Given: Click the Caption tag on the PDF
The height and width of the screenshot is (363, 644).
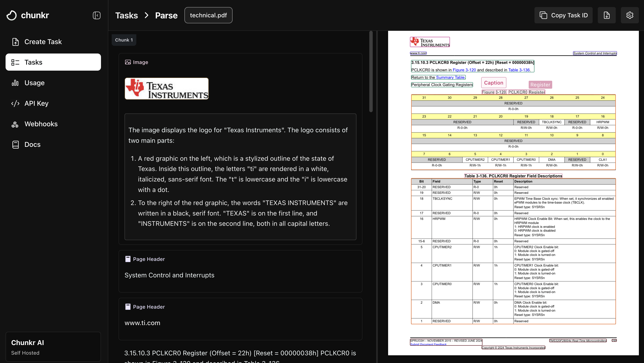Looking at the screenshot, I should [x=494, y=83].
